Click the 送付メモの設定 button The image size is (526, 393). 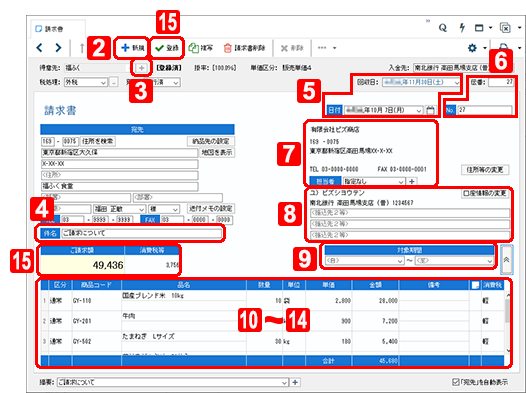pyautogui.click(x=211, y=209)
